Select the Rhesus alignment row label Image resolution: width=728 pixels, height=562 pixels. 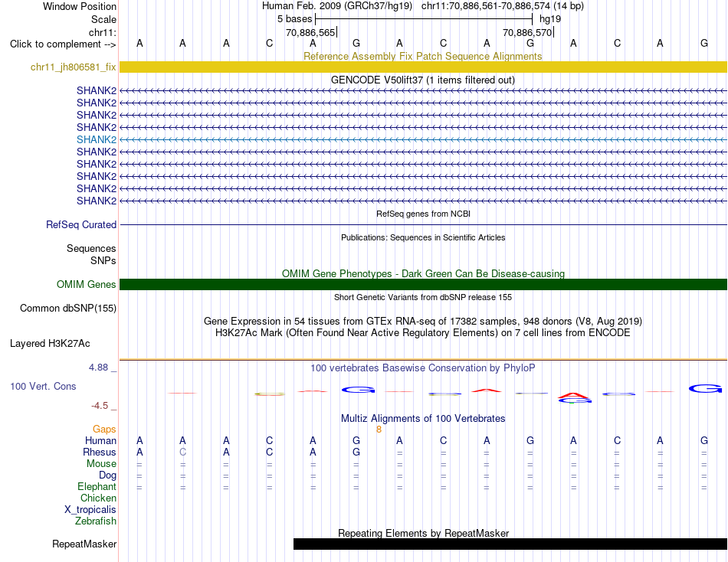pyautogui.click(x=100, y=452)
